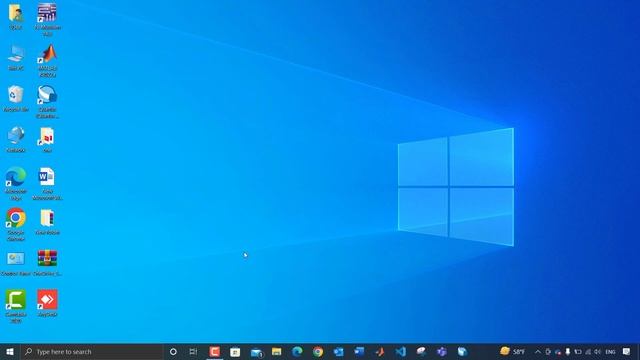This screenshot has height=360, width=640.
Task: Switch the ENG input language indicator
Action: (x=610, y=351)
